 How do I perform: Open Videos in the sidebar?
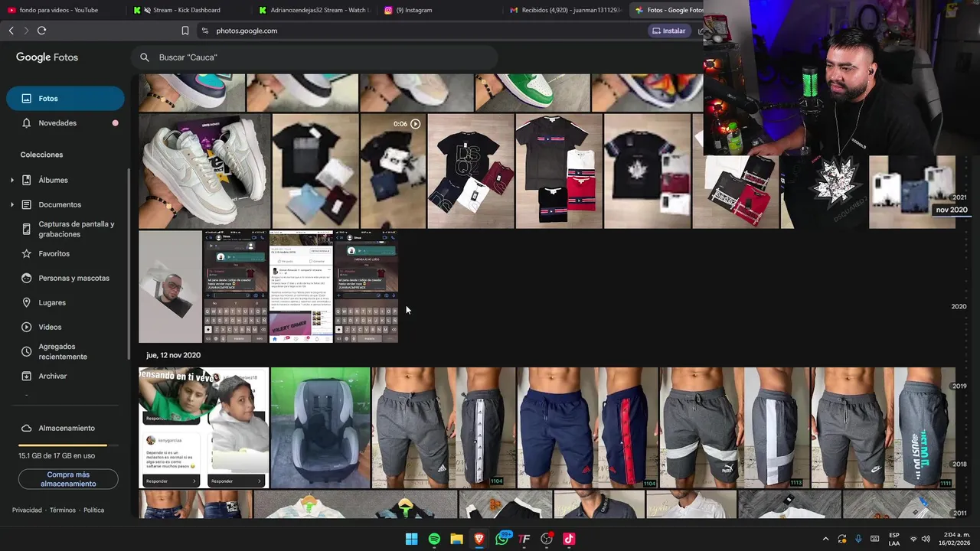[x=50, y=328]
